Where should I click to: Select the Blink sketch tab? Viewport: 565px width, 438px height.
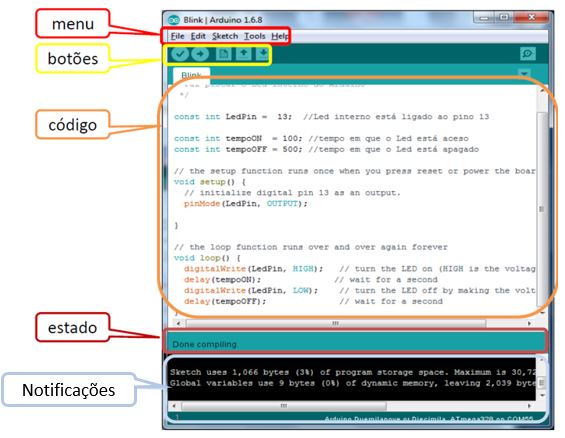click(x=191, y=75)
